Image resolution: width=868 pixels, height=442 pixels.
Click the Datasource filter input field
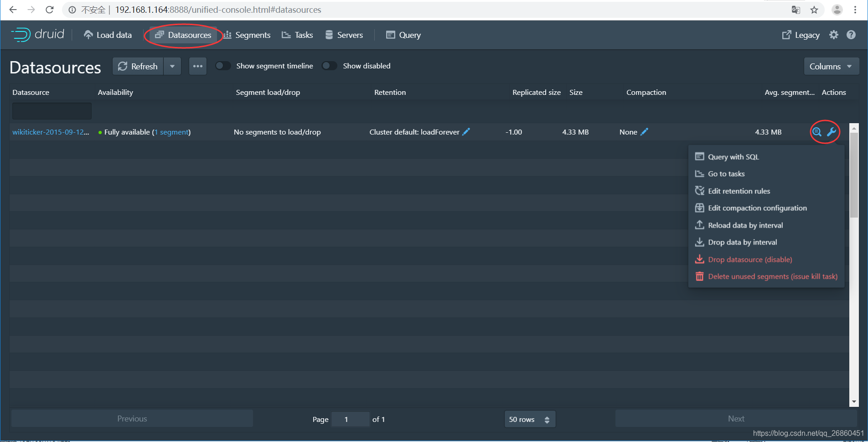tap(52, 111)
